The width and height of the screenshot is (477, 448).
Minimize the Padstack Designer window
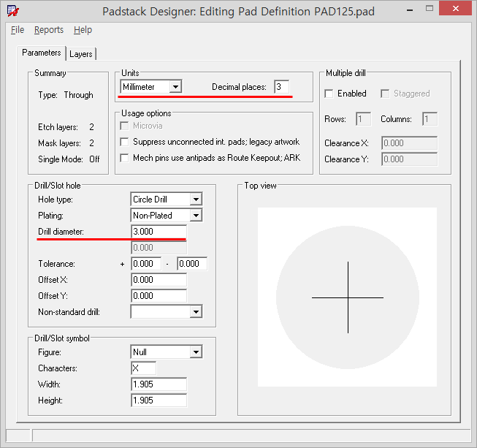pyautogui.click(x=410, y=10)
